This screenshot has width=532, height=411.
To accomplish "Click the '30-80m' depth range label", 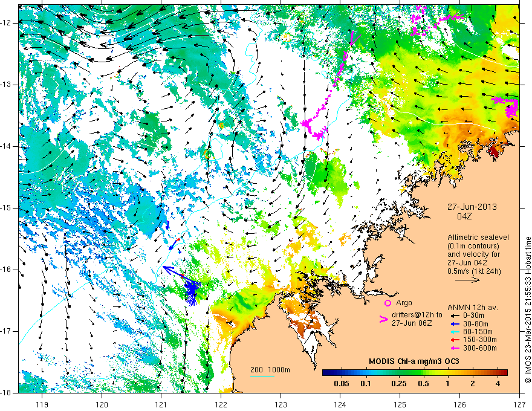I will 476,324.
